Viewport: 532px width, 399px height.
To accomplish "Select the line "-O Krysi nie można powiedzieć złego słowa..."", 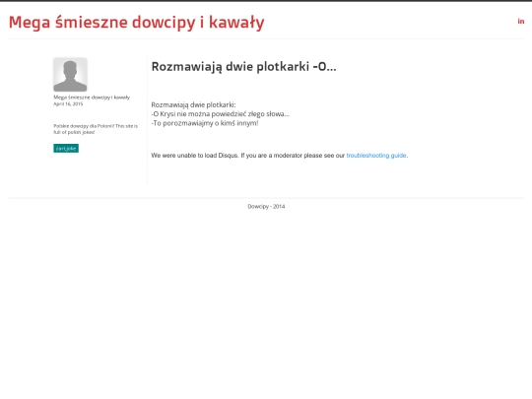I will (221, 114).
